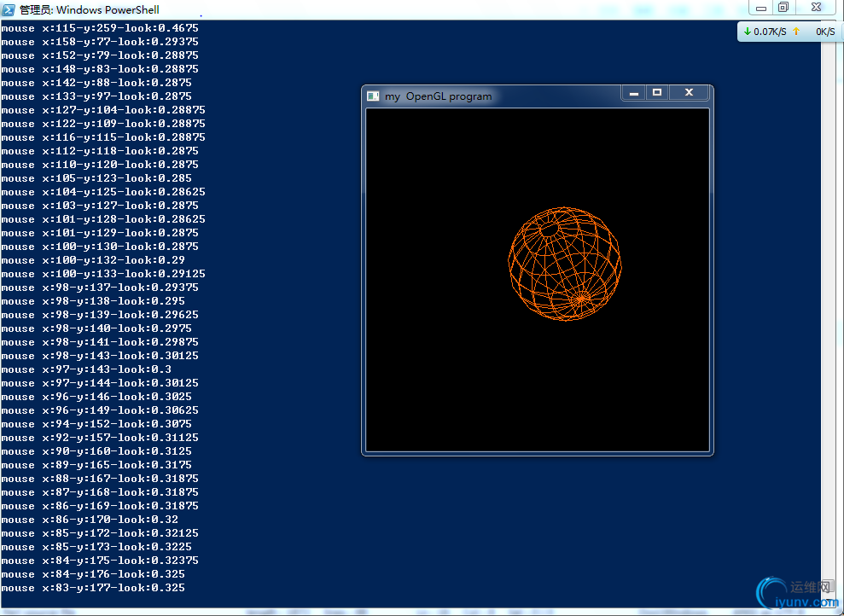Viewport: 844px width, 616px height.
Task: Click the orange wireframe sphere in the OpenGL window
Action: [565, 264]
